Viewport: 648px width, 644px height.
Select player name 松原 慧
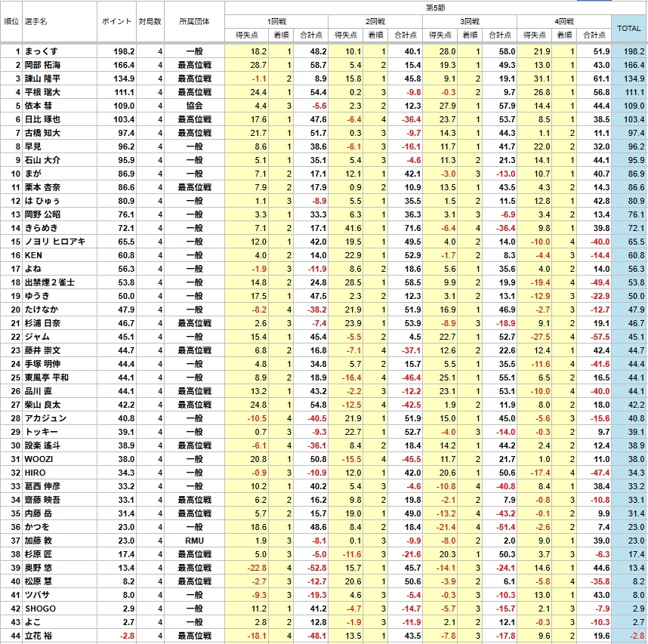[x=39, y=581]
